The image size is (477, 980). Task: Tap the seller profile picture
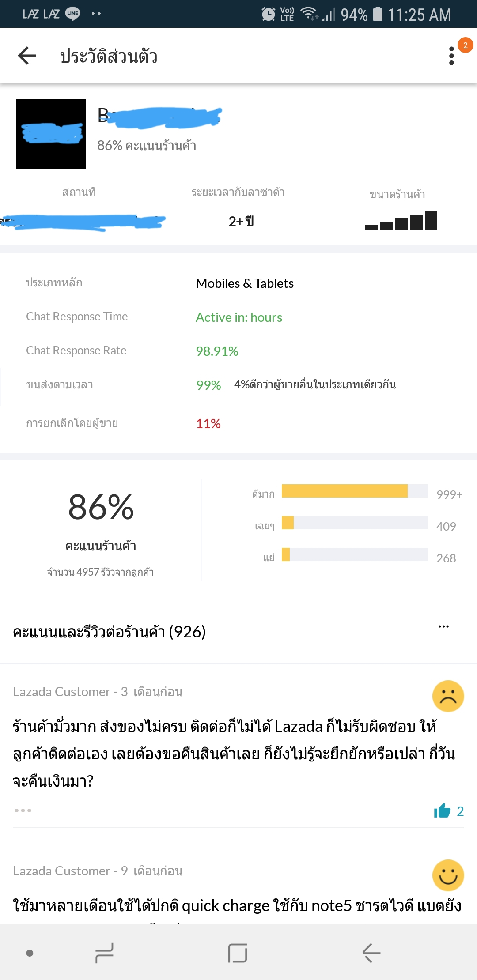[51, 134]
